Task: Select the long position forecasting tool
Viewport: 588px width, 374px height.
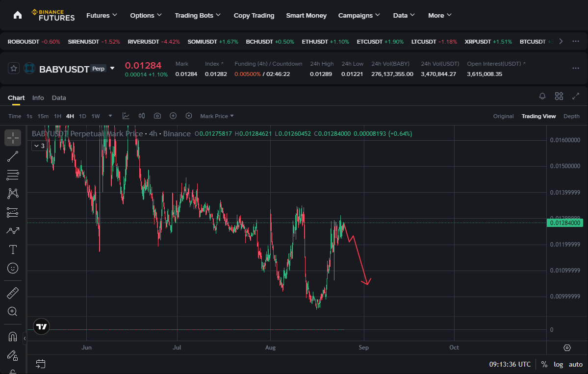Action: coord(13,212)
